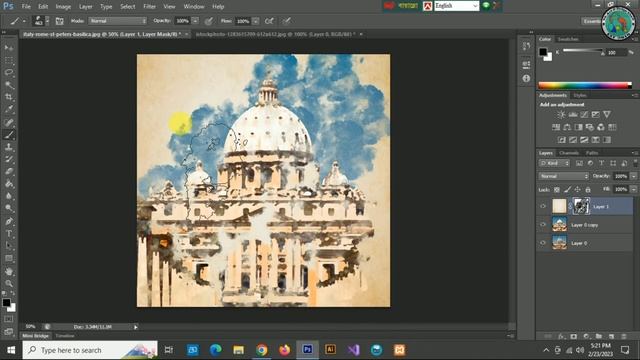Screen dimensions: 640x360
Task: Click the K slider in Color panel
Action: pyautogui.click(x=583, y=51)
